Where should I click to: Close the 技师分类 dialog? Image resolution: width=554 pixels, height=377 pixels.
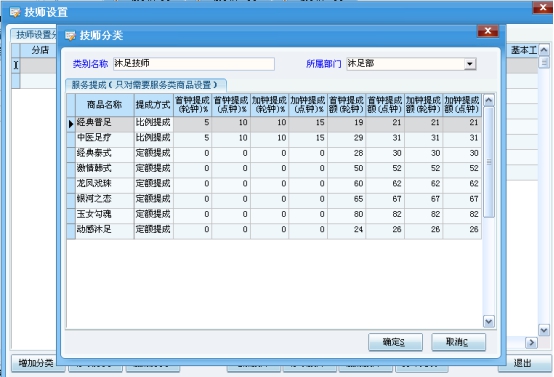pyautogui.click(x=488, y=31)
